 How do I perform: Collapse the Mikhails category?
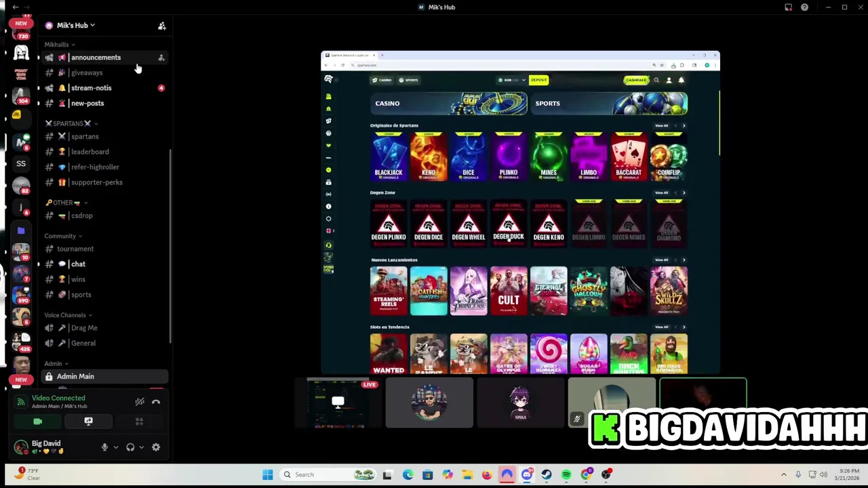click(60, 45)
